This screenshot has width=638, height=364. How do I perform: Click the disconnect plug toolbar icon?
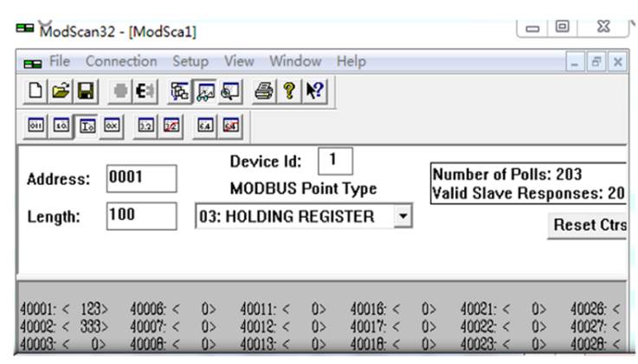(x=145, y=91)
